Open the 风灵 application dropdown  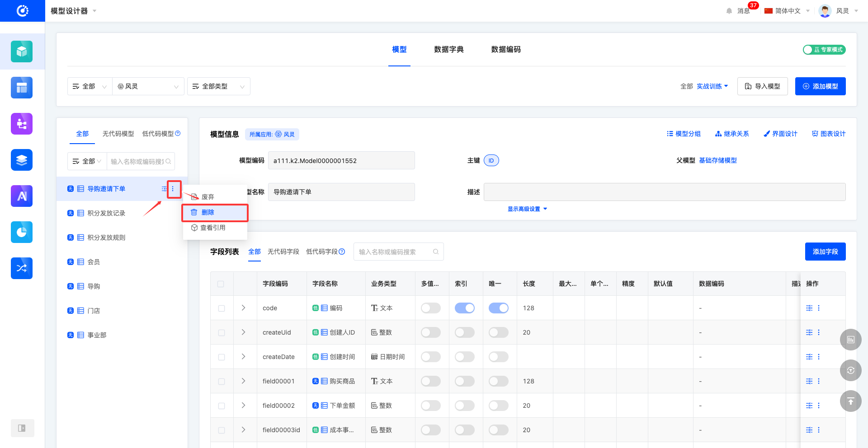tap(148, 86)
